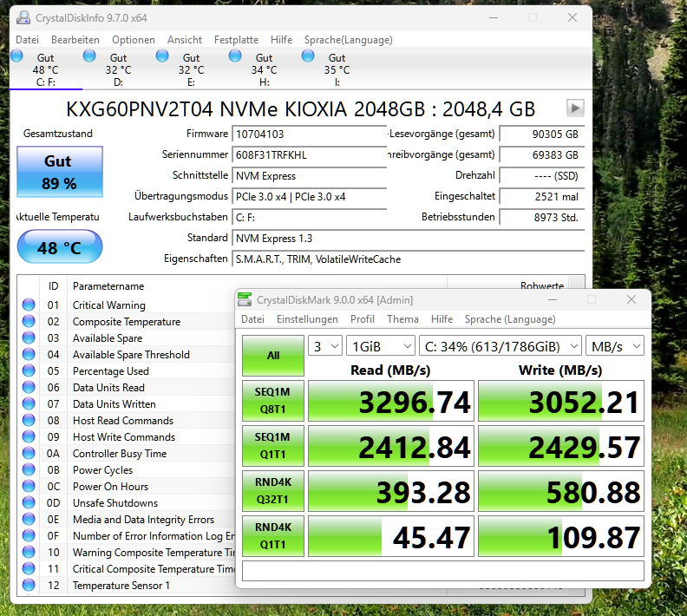
Task: Click the Gut 89 % health status button
Action: (x=60, y=172)
